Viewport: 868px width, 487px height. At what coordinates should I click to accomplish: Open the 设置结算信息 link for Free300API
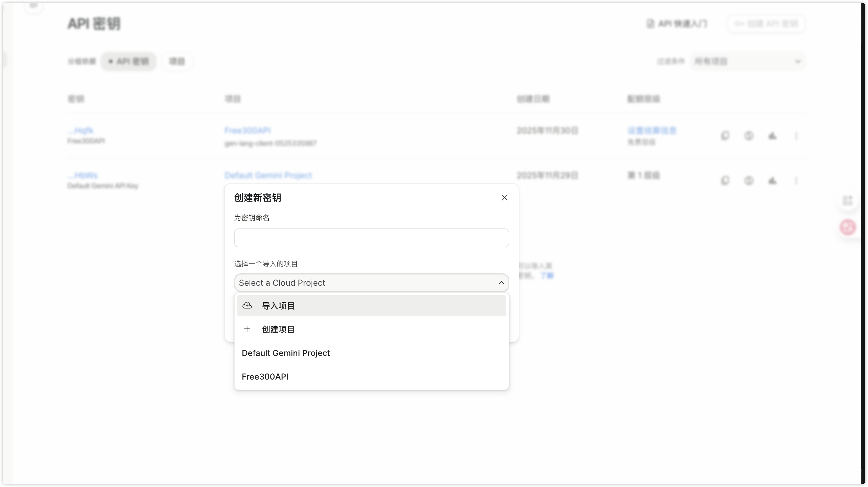(x=652, y=130)
